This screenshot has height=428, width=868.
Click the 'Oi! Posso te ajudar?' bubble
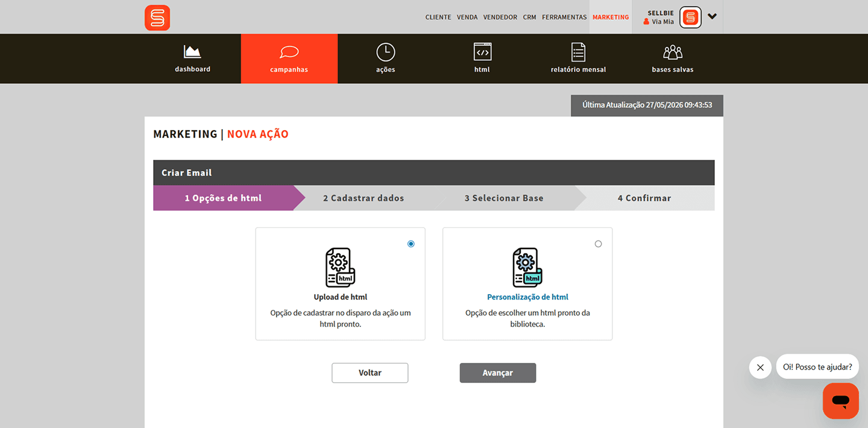(x=817, y=367)
